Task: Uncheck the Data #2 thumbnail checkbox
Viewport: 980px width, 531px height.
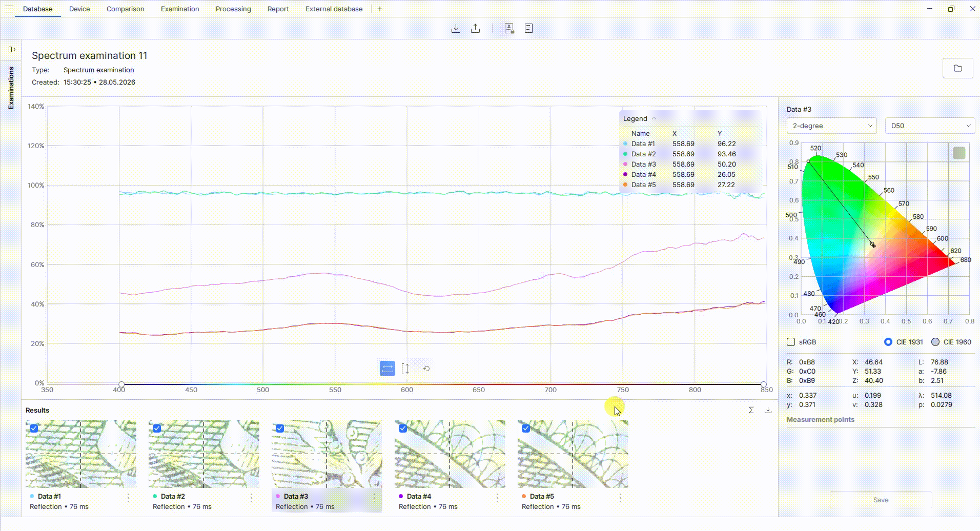Action: tap(157, 428)
